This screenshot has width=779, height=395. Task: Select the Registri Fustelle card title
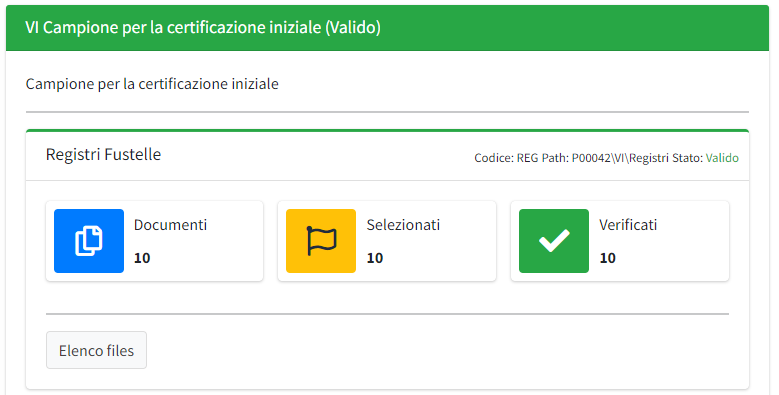click(103, 155)
